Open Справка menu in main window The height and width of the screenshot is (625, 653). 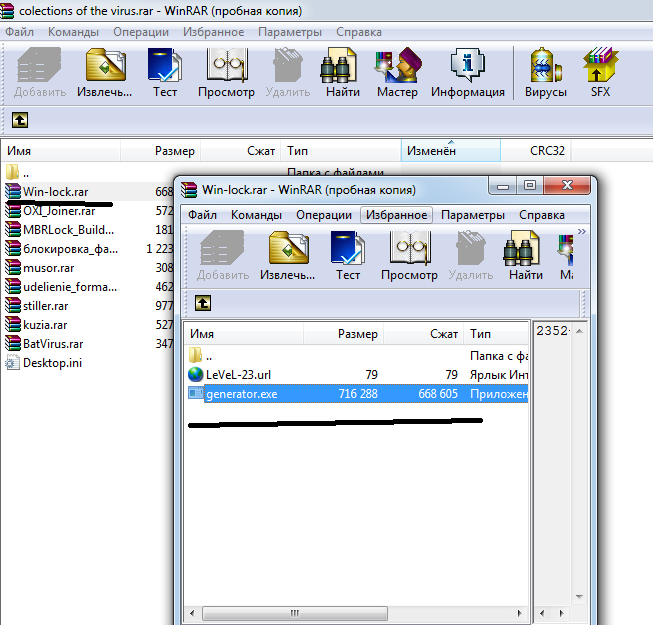click(x=359, y=32)
